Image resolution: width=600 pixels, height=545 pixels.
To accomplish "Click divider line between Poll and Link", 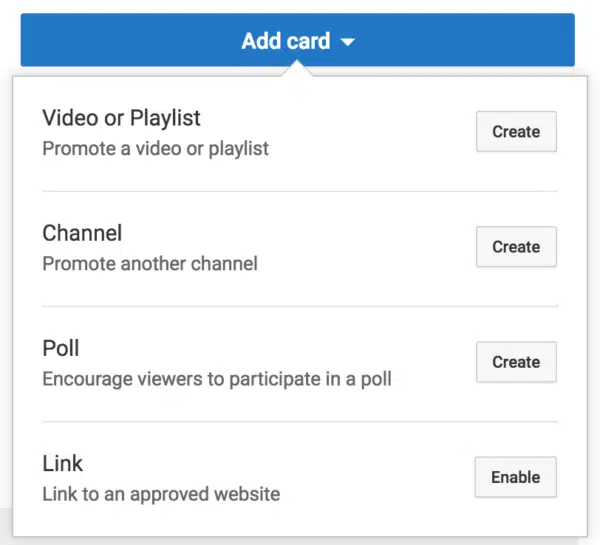I will coord(300,421).
